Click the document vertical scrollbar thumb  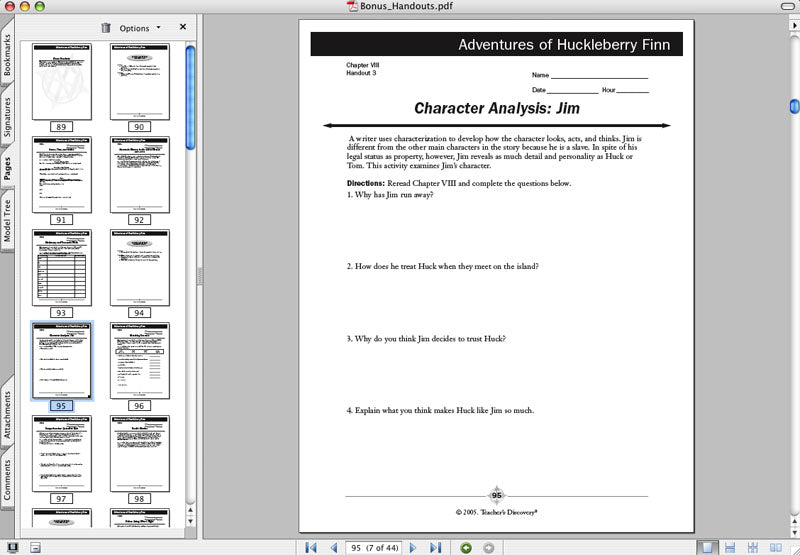[794, 106]
